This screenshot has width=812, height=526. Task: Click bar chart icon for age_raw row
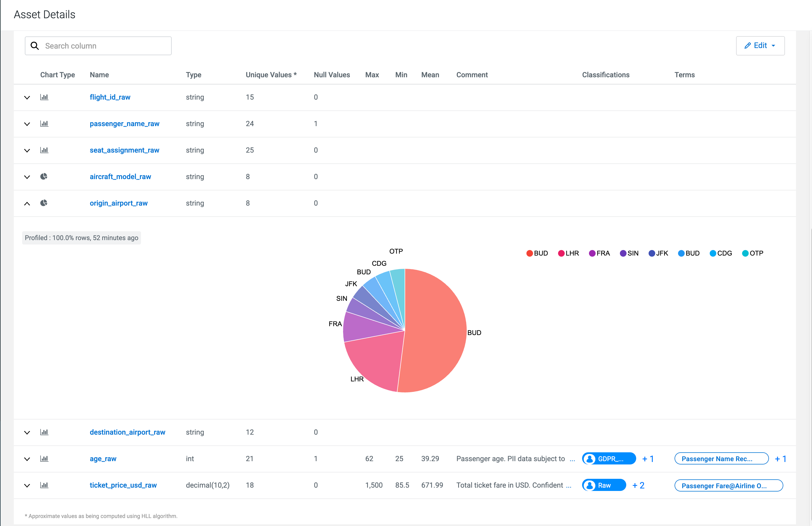click(44, 459)
